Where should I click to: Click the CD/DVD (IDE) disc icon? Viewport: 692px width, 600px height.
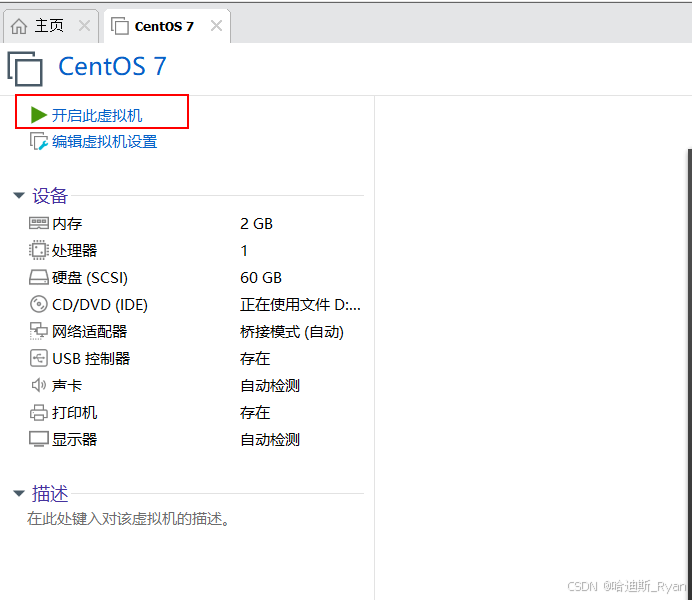click(x=39, y=304)
